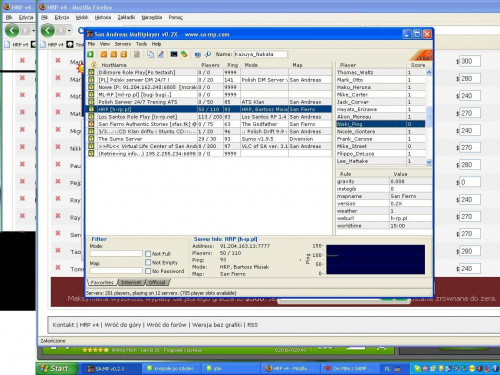The width and height of the screenshot is (500, 375).
Task: Open the Servers menu
Action: (123, 44)
